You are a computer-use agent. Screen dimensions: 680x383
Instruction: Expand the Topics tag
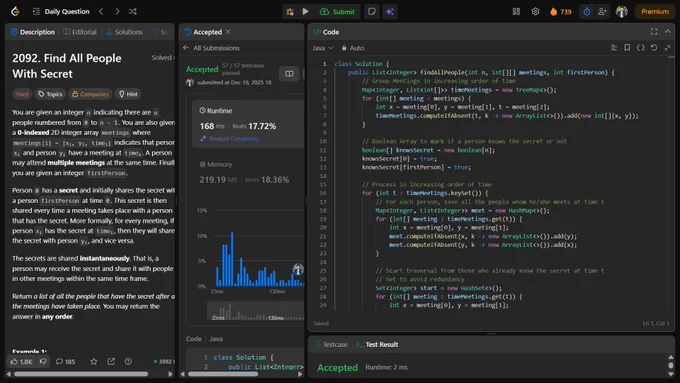(x=50, y=94)
